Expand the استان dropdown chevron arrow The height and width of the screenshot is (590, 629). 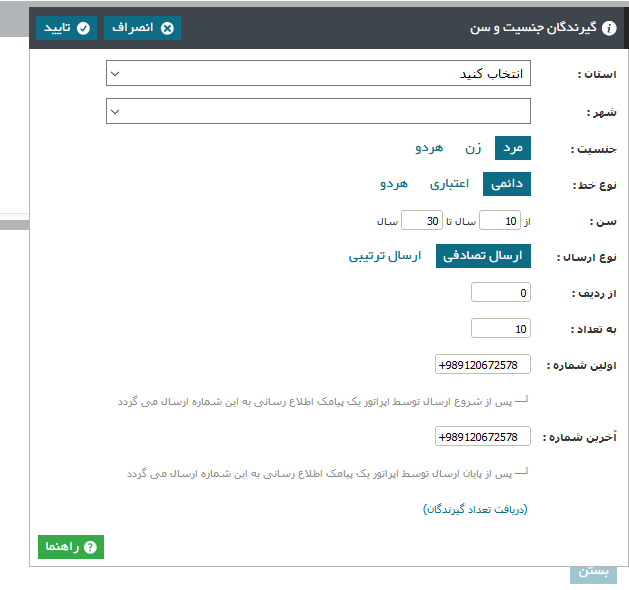[x=115, y=74]
